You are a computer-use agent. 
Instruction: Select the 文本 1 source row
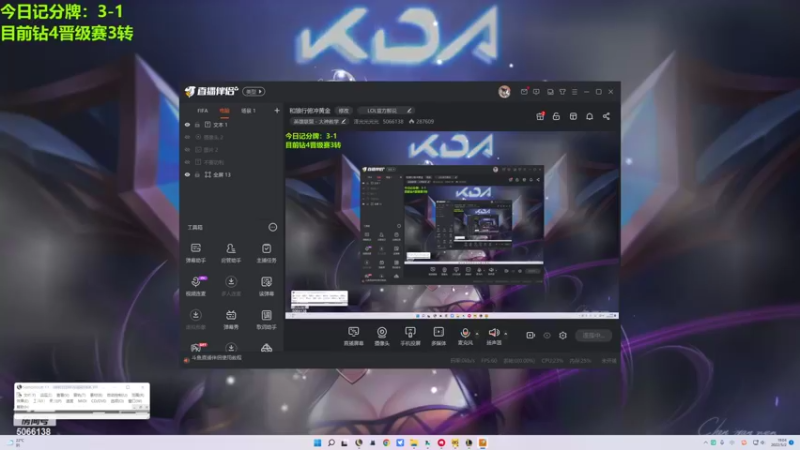(232, 124)
